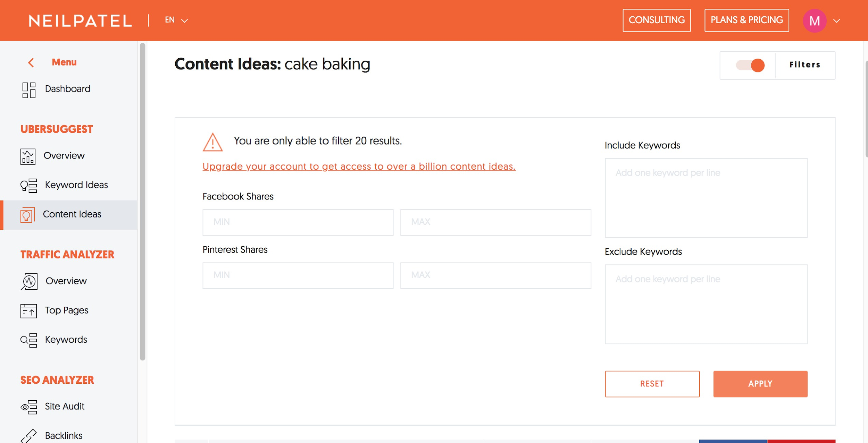Click the Dashboard grid icon
This screenshot has height=443, width=868.
[29, 90]
